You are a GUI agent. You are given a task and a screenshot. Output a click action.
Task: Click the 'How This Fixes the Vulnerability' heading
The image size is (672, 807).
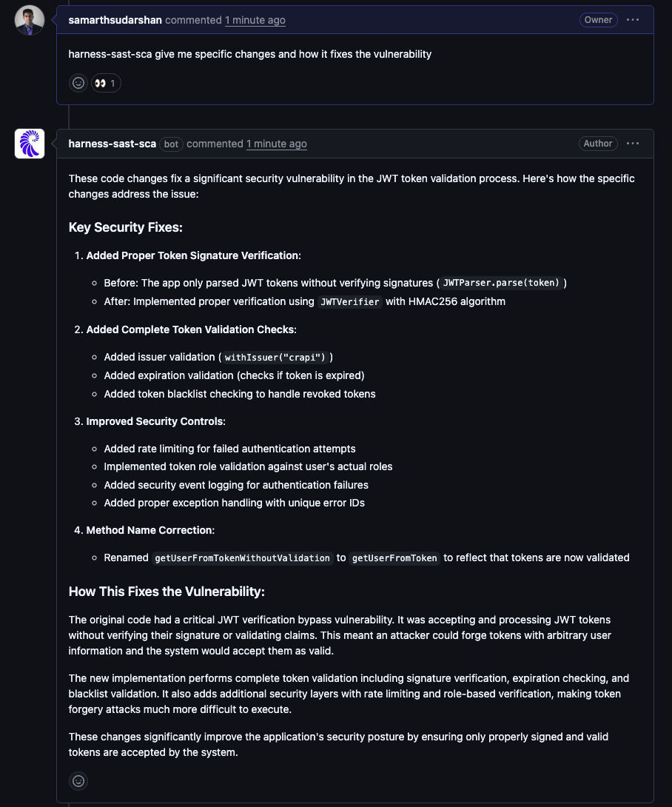pos(166,592)
